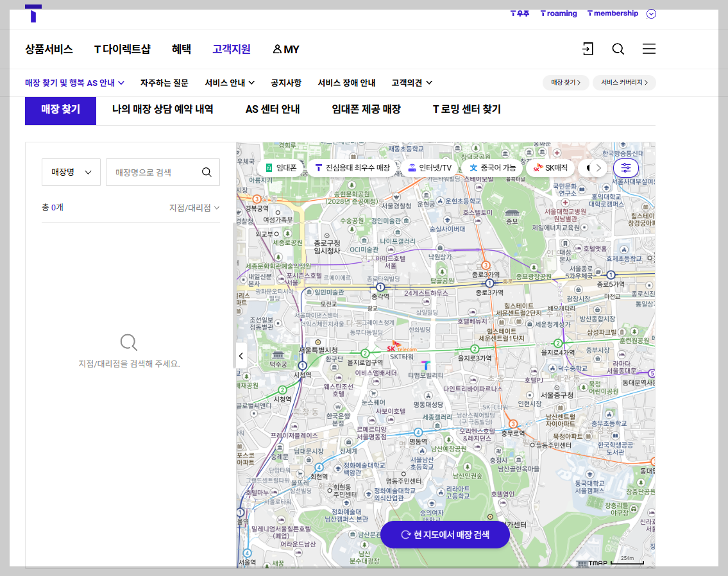Click 종각역 line 1 marker on map
The width and height of the screenshot is (728, 576).
point(380,287)
